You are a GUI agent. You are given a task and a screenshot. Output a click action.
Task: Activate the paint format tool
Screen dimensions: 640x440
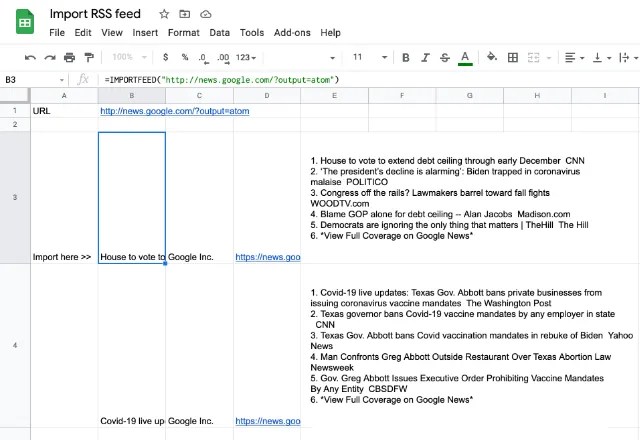tap(89, 58)
